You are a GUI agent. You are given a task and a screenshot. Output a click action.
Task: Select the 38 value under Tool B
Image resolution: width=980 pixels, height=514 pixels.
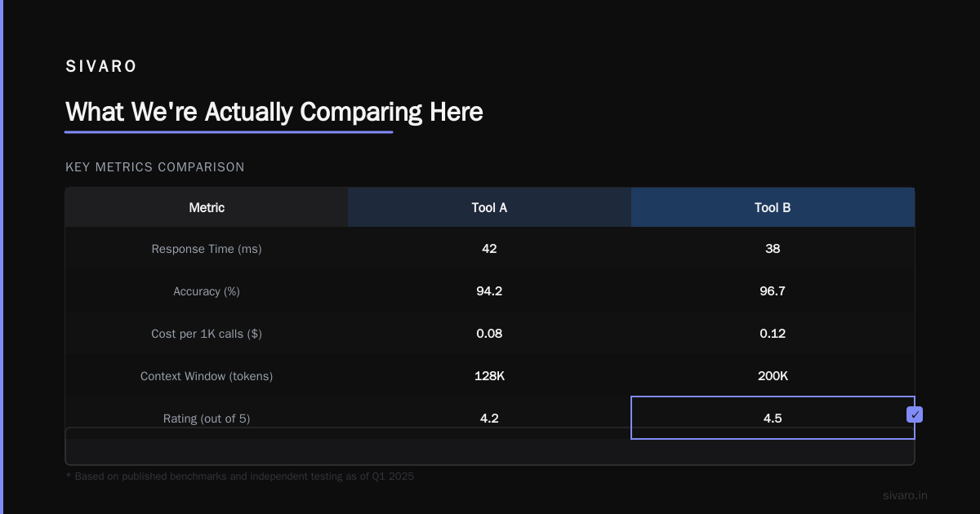pyautogui.click(x=773, y=249)
